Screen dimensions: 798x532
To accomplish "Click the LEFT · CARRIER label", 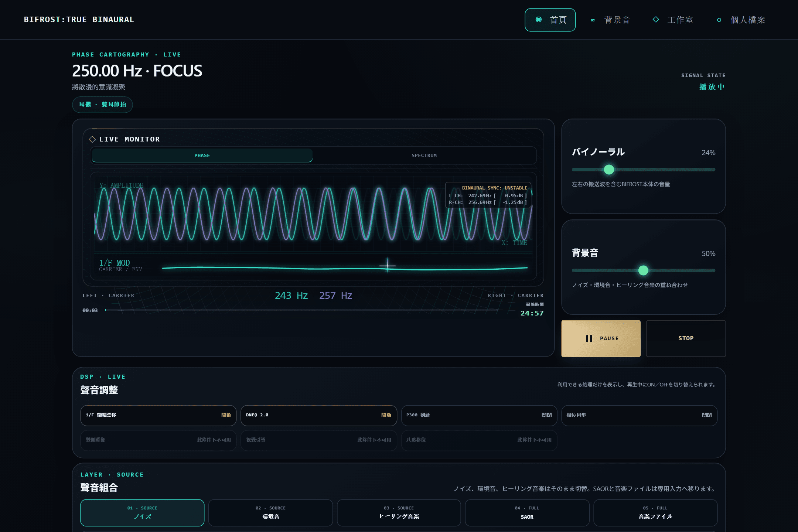I will [109, 296].
